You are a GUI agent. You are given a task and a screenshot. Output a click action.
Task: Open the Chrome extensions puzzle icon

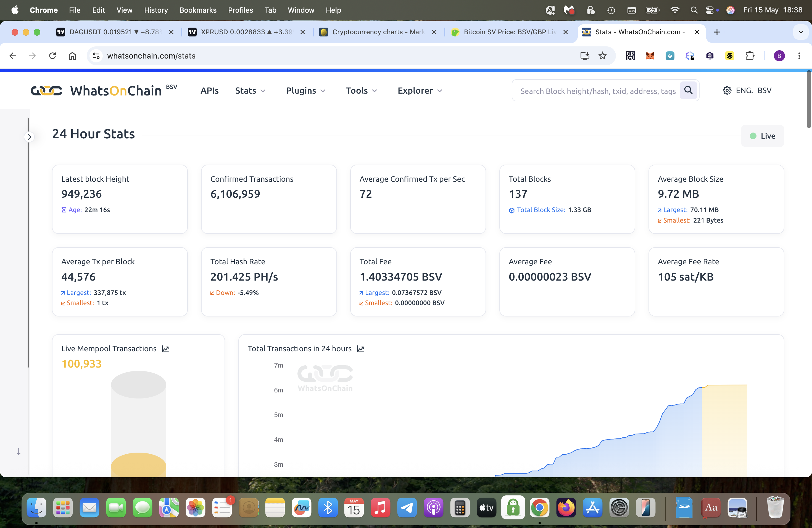click(x=750, y=56)
